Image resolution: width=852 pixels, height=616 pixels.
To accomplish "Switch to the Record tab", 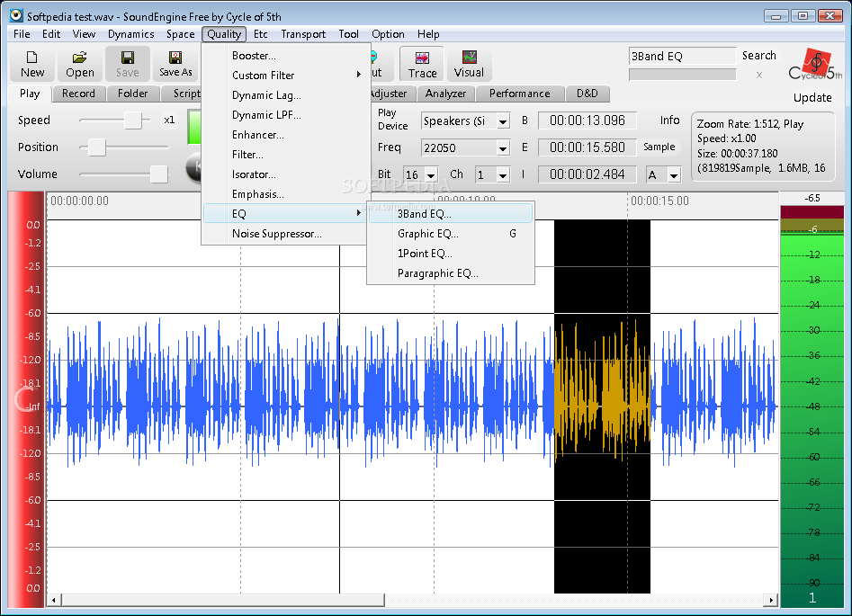I will pyautogui.click(x=78, y=94).
